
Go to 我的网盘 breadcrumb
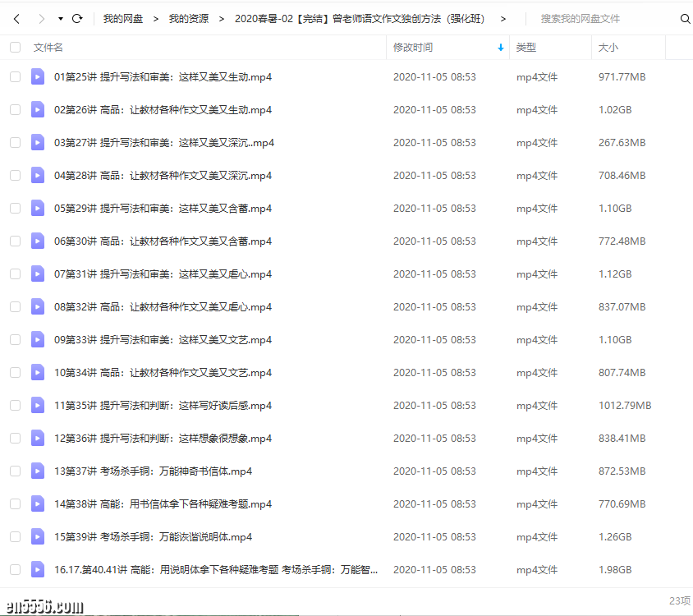click(123, 18)
